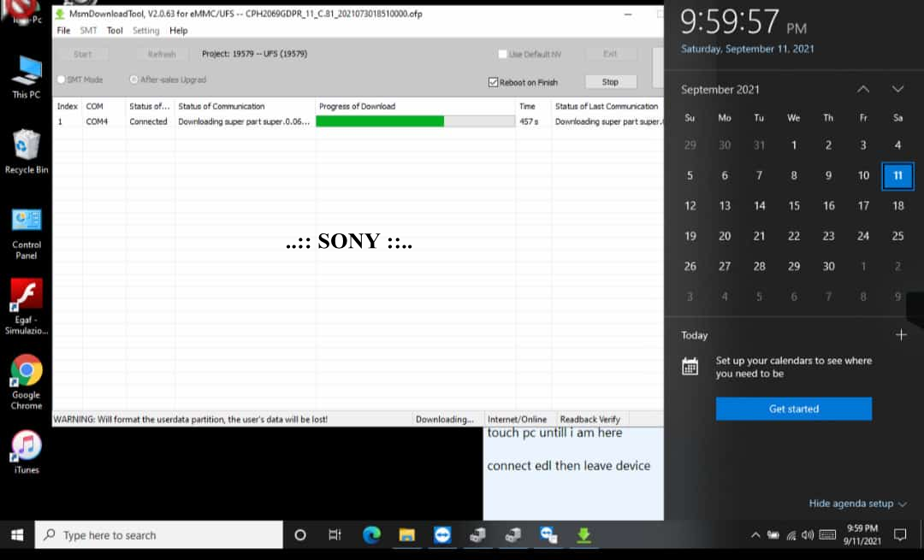Image resolution: width=924 pixels, height=560 pixels.
Task: Select September 15 in calendar
Action: 794,205
